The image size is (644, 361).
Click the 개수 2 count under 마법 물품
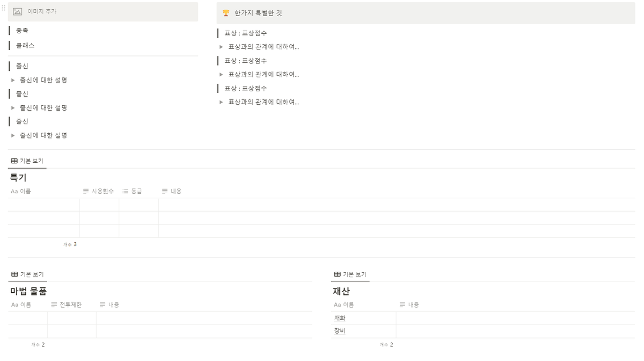click(x=38, y=344)
